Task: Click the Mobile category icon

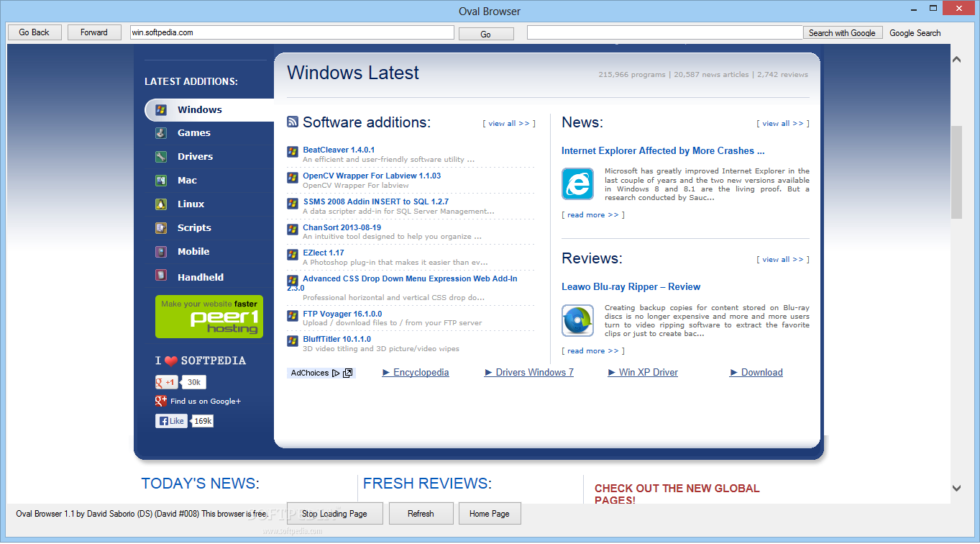Action: click(161, 252)
